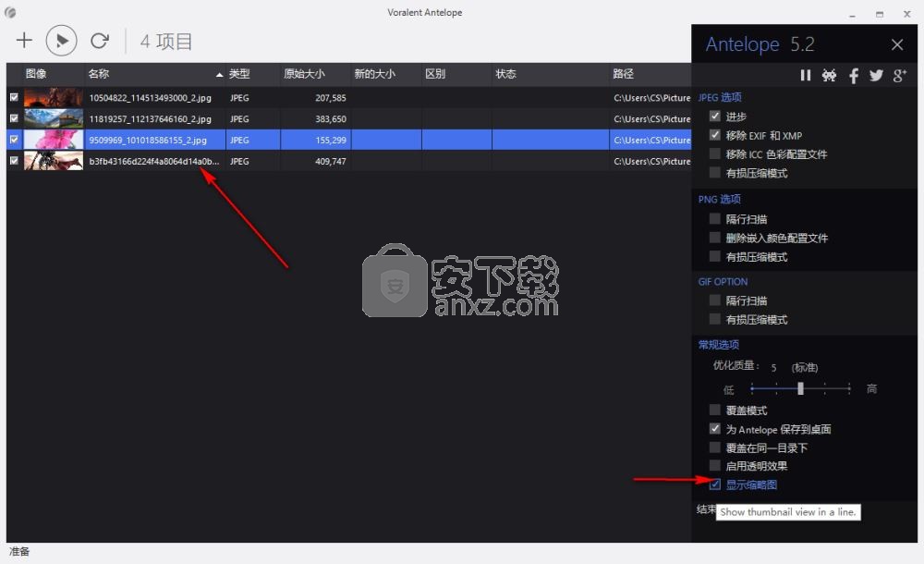Click the 高 quality slider label
The width and height of the screenshot is (924, 564).
click(871, 388)
